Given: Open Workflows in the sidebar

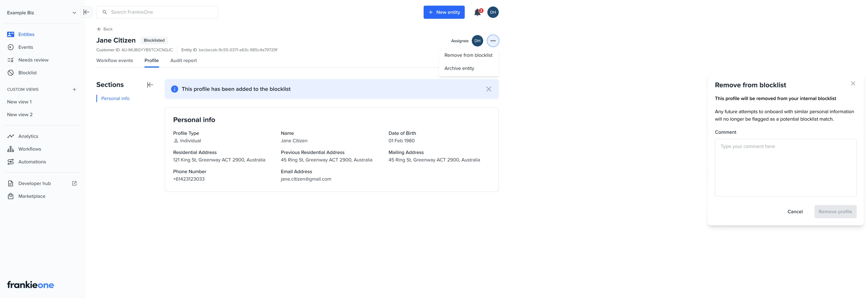Looking at the screenshot, I should click(x=29, y=149).
